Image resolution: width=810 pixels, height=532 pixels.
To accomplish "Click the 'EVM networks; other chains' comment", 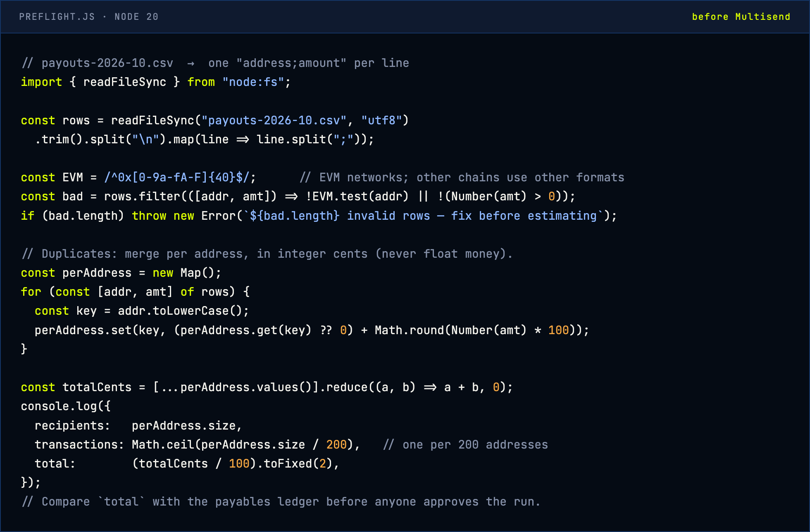I will click(x=462, y=178).
